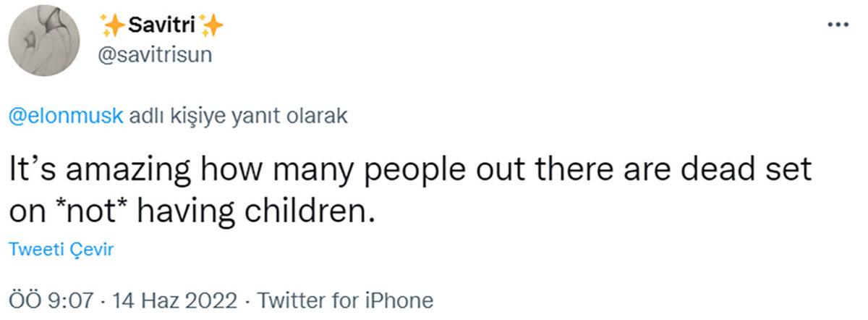Open the three-dot more options menu
The image size is (868, 320).
(x=836, y=25)
